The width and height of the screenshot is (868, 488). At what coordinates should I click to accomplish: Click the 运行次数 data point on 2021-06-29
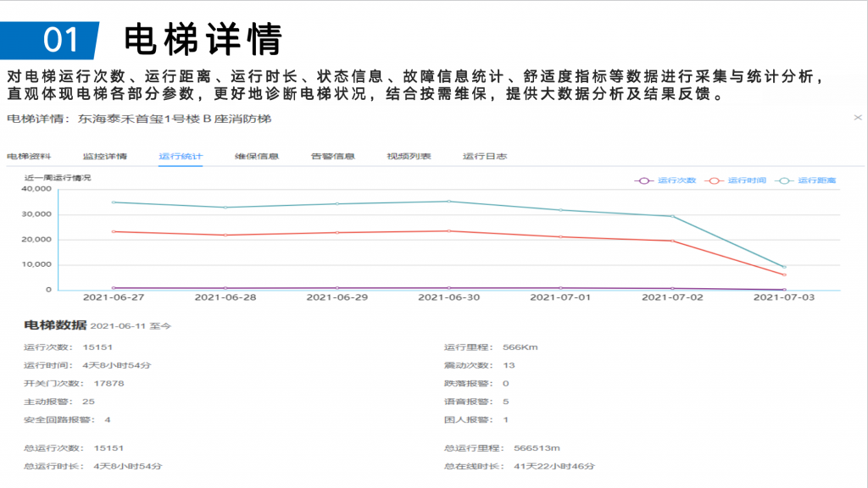pos(337,288)
